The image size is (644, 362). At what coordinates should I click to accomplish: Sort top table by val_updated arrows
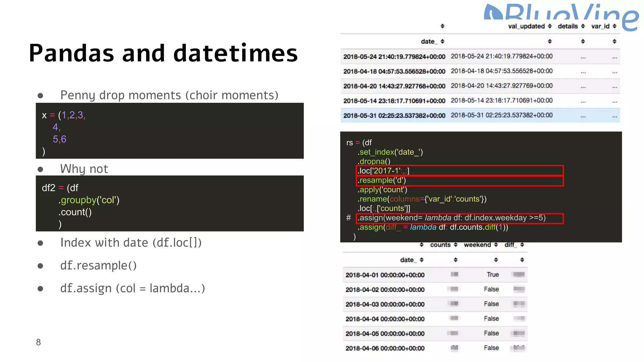click(x=550, y=26)
